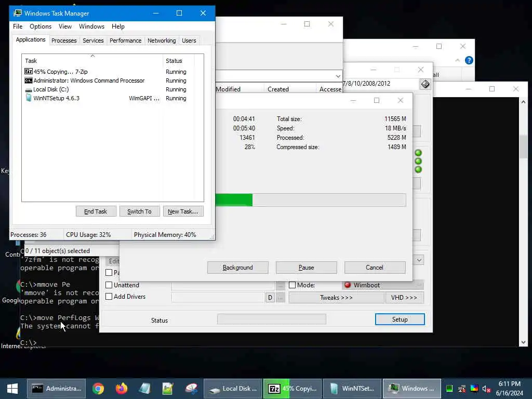The width and height of the screenshot is (532, 399).
Task: Click the Add Drivers path input field
Action: click(218, 298)
